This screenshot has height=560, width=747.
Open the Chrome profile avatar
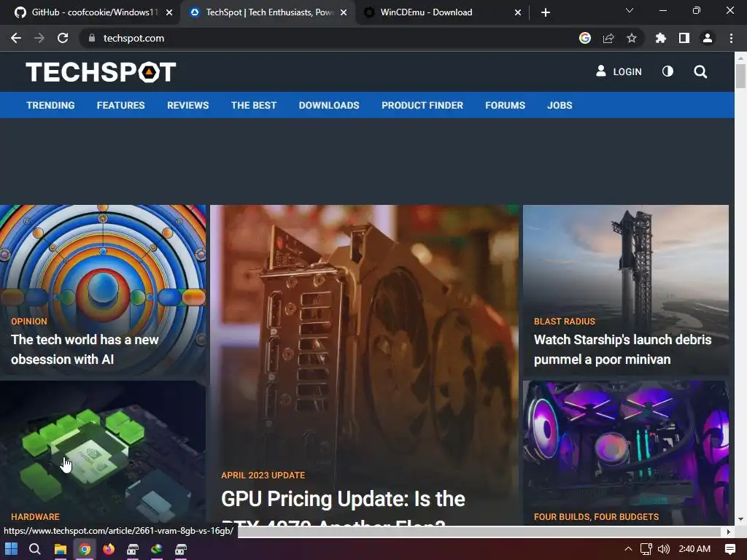click(x=708, y=38)
